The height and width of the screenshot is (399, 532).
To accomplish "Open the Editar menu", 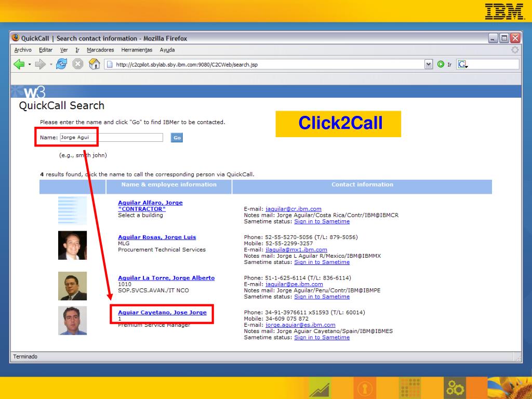I will (x=46, y=50).
